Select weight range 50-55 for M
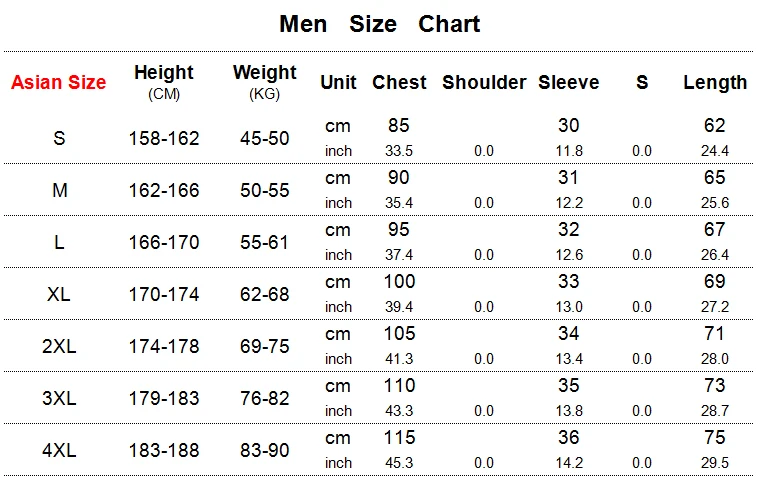 (265, 190)
